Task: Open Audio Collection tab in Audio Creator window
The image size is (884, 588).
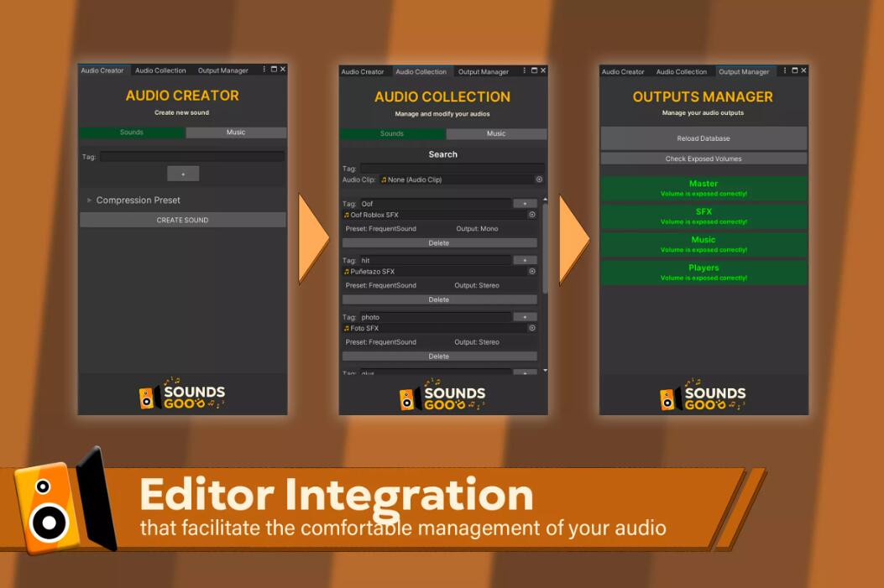Action: click(x=160, y=70)
